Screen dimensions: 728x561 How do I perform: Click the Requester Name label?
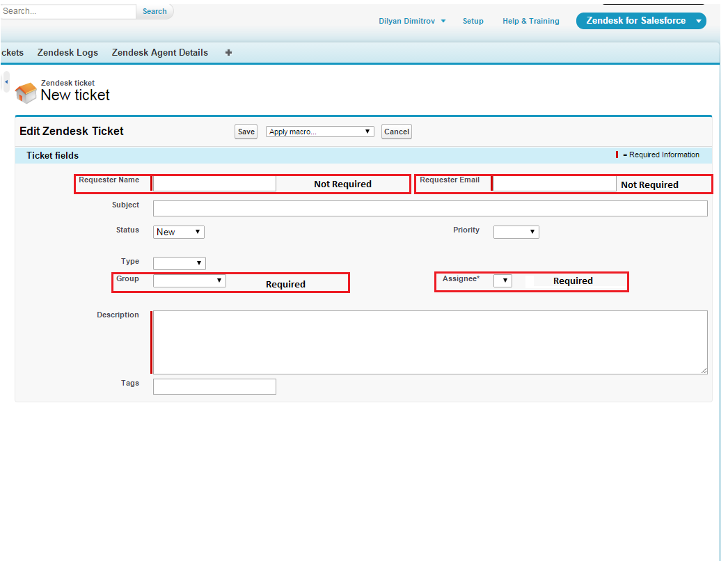click(109, 180)
